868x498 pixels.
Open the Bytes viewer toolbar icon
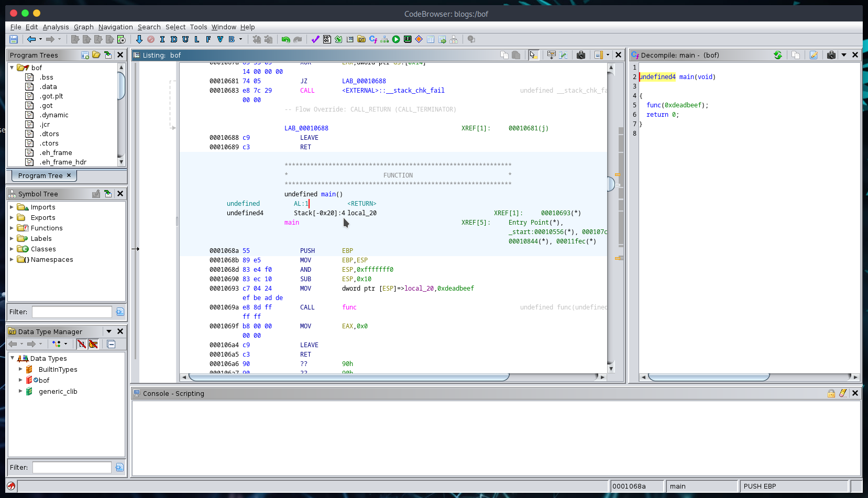(327, 39)
